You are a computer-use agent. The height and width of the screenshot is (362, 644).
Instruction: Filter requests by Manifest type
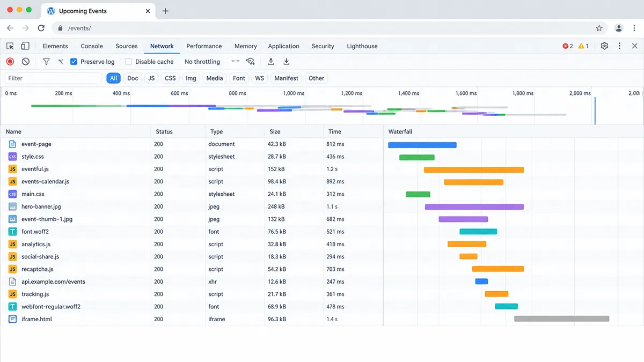point(286,78)
